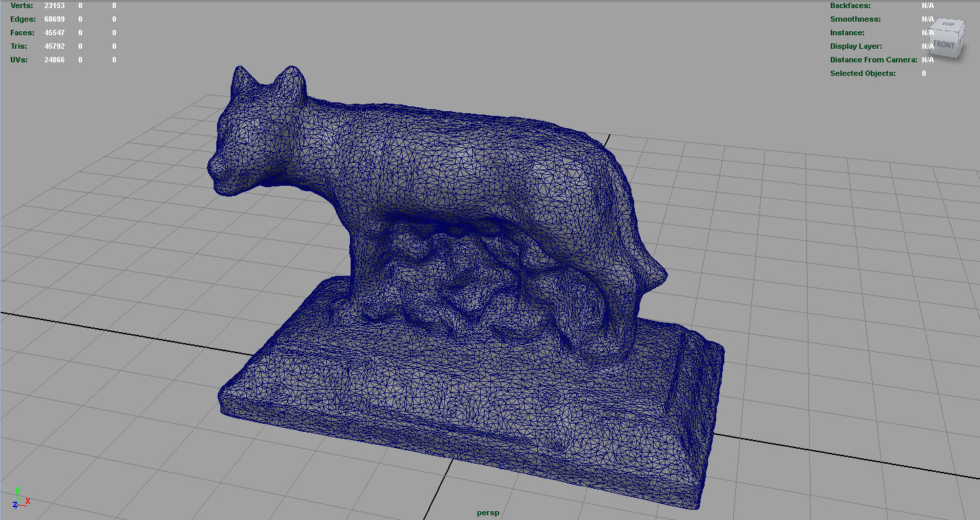Click the face count value 45547
The height and width of the screenshot is (520, 980).
(54, 33)
